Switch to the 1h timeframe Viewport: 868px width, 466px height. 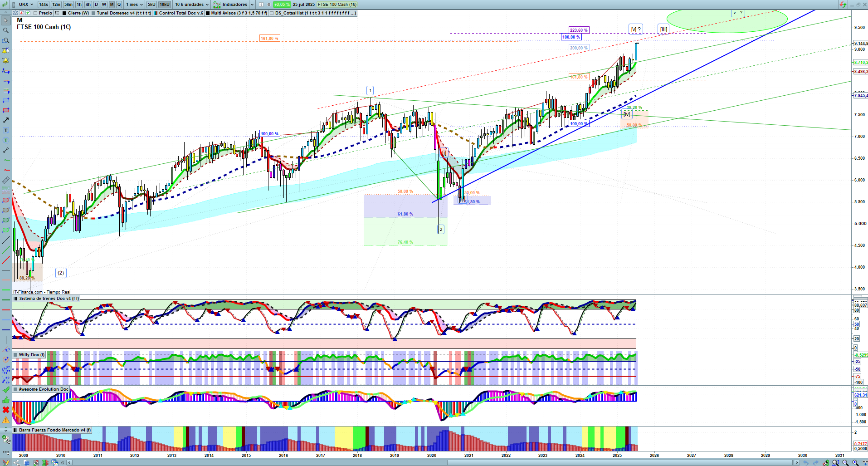tap(79, 5)
